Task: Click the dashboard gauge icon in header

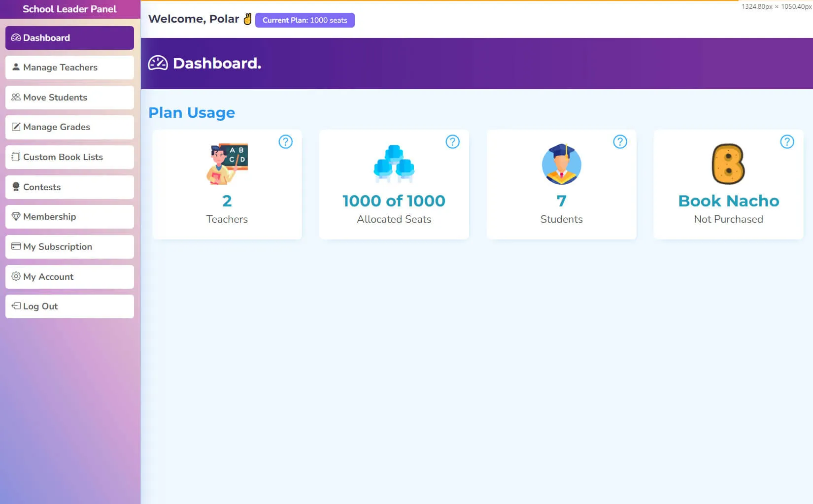Action: coord(158,64)
